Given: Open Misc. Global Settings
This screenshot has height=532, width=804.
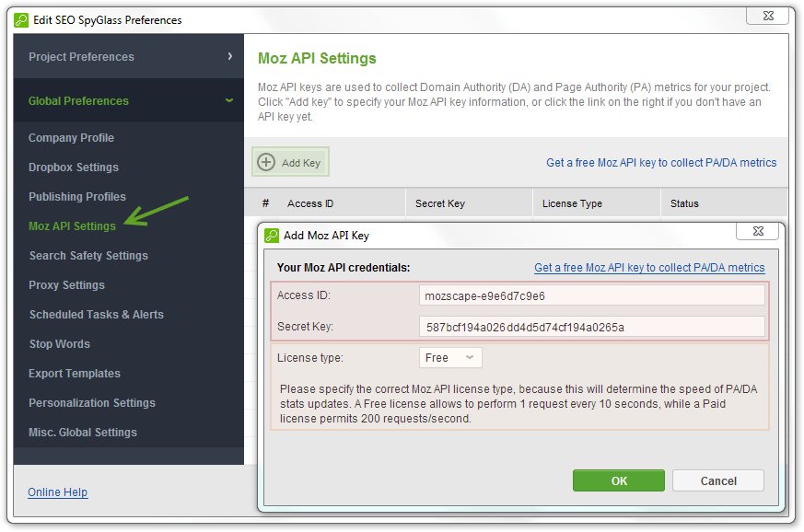Looking at the screenshot, I should click(x=83, y=432).
